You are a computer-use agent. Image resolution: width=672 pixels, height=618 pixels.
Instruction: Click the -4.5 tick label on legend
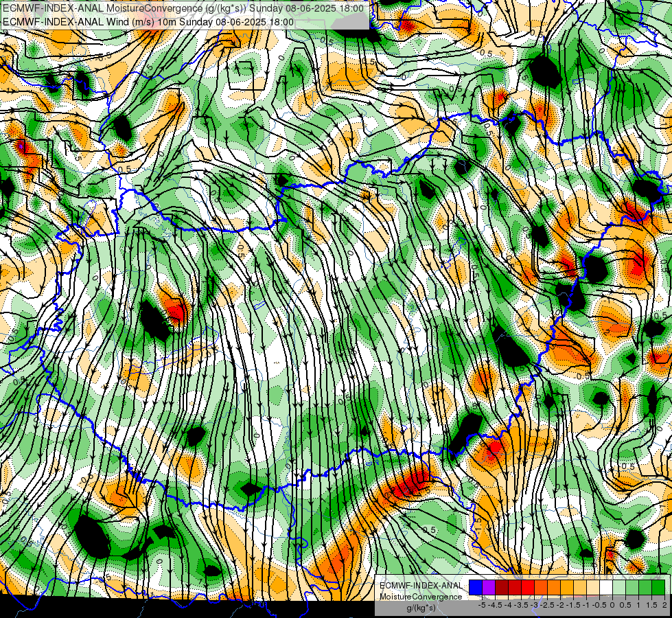click(x=495, y=605)
